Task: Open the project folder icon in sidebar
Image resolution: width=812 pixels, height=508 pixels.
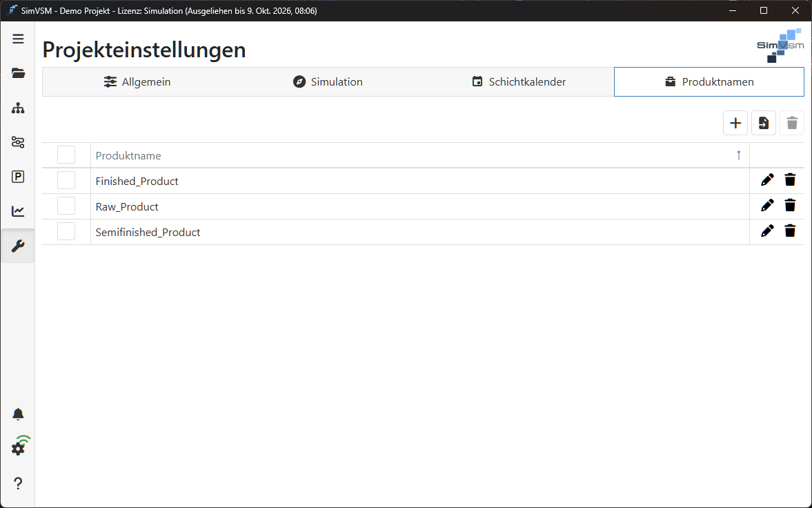Action: click(18, 73)
